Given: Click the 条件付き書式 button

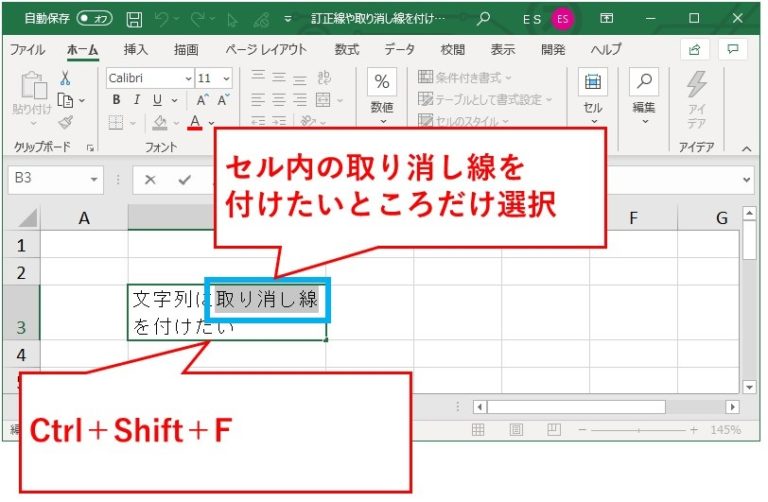Looking at the screenshot, I should 465,77.
